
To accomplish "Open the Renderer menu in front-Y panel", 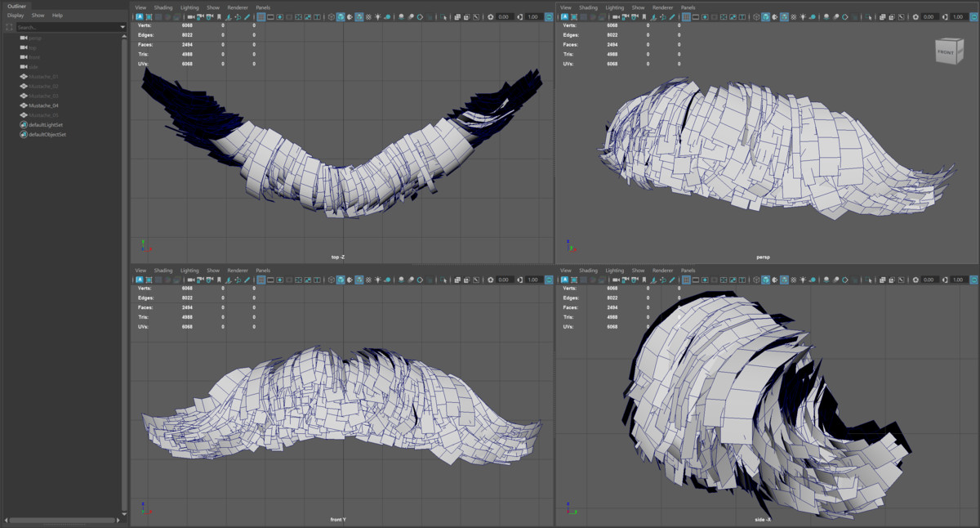I will click(x=238, y=271).
